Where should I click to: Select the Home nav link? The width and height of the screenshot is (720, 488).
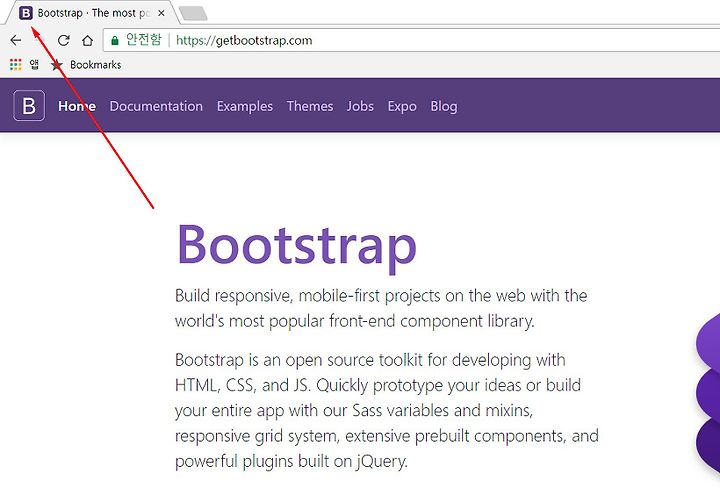77,106
